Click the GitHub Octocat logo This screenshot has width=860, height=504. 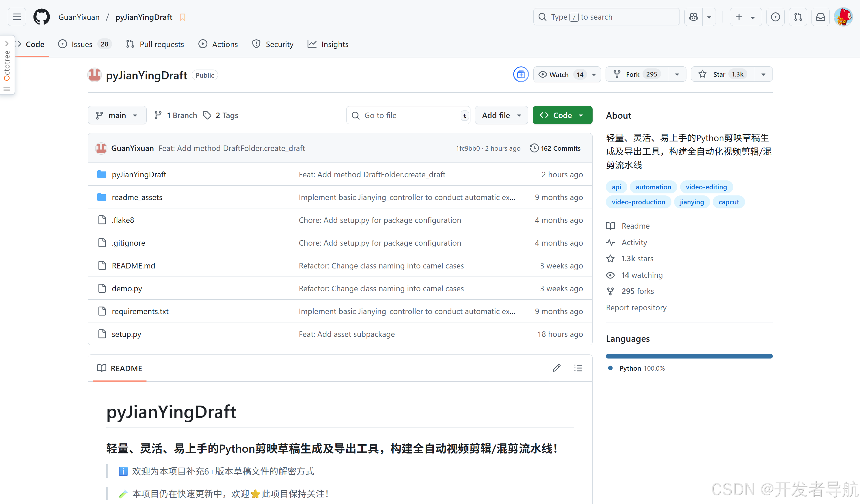click(x=41, y=17)
